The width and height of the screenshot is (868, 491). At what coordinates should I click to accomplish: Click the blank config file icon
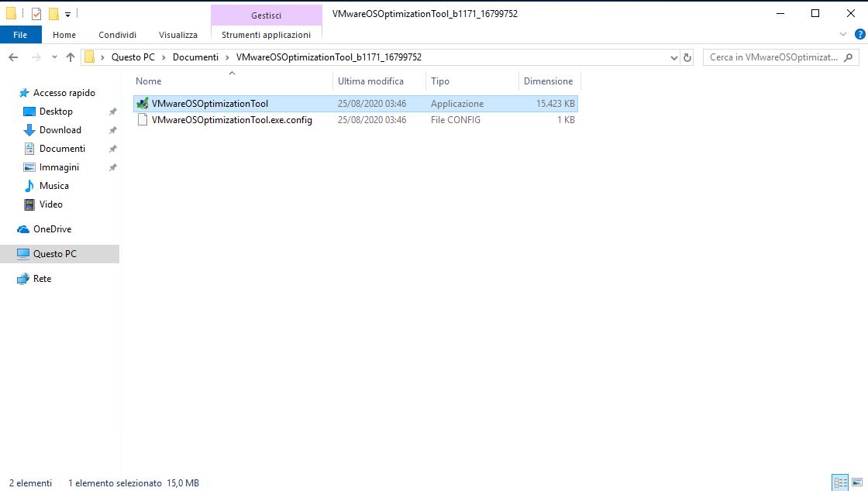point(143,120)
